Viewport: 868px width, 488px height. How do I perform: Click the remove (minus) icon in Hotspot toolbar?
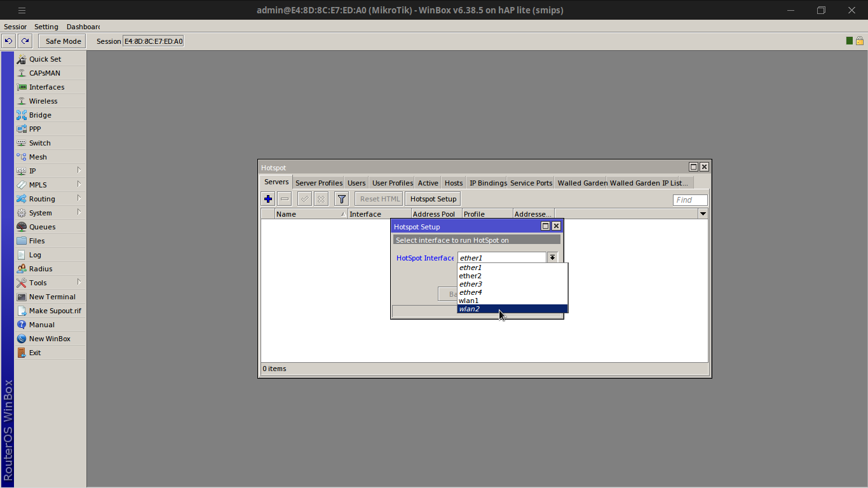click(285, 199)
